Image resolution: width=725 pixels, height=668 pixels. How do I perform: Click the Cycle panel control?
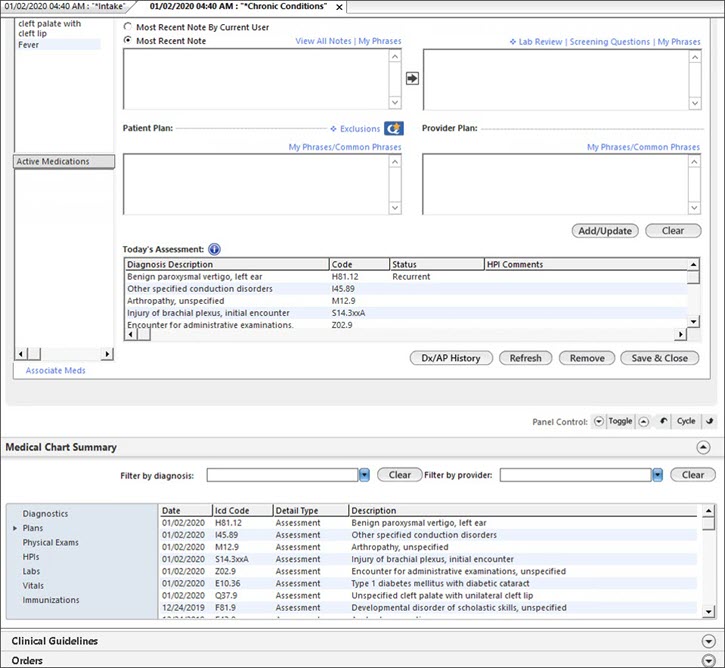[686, 421]
